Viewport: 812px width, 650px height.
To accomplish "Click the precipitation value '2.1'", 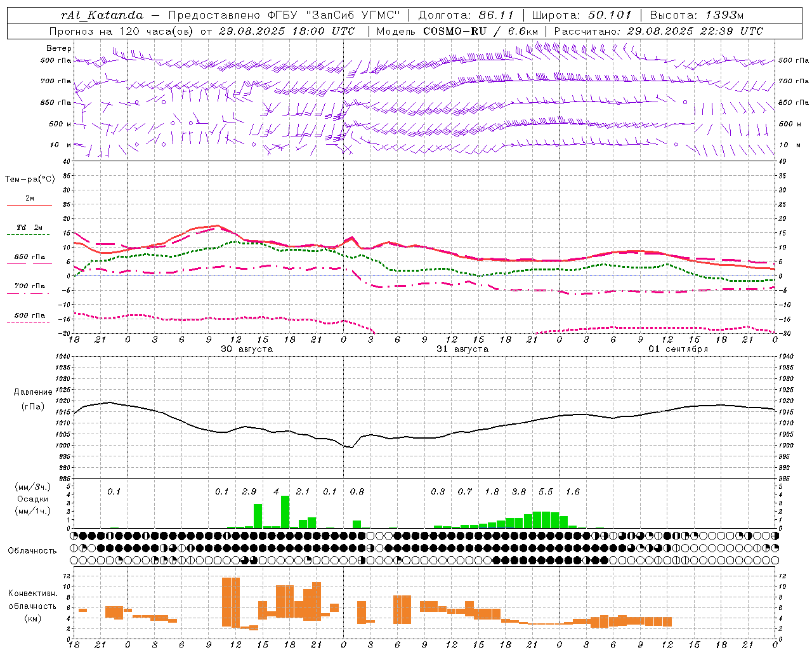I will point(303,491).
